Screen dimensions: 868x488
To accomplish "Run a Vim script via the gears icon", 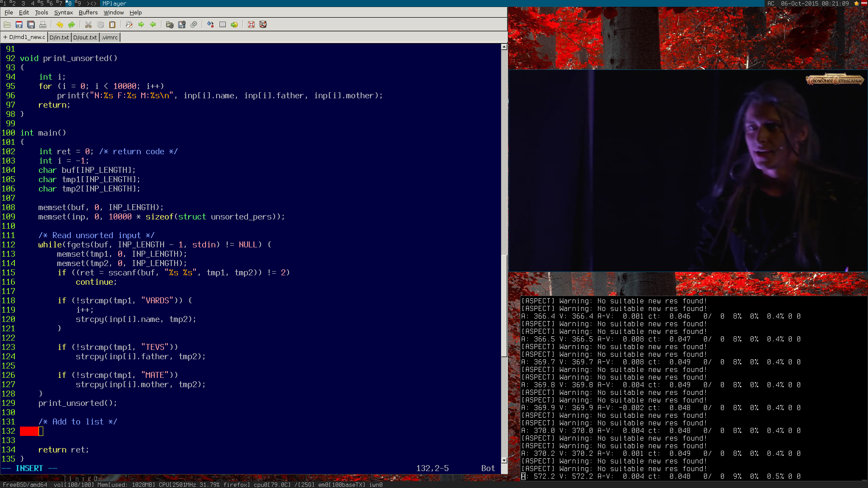I will coord(194,25).
